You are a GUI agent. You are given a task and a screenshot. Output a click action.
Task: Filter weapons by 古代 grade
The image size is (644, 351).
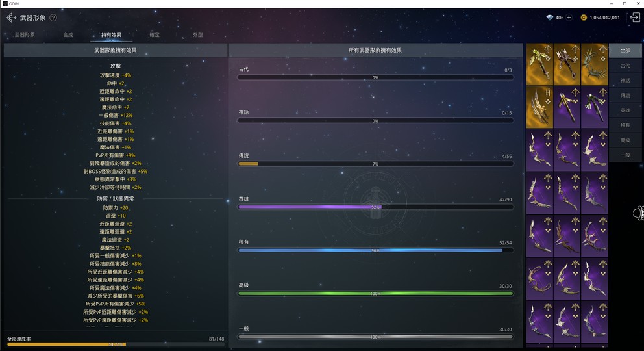(625, 66)
